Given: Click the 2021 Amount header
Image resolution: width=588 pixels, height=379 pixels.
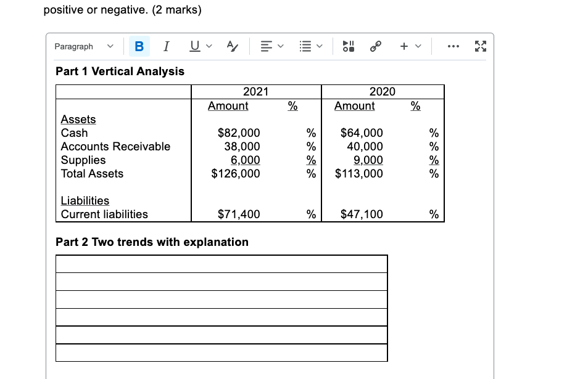Looking at the screenshot, I should (x=228, y=106).
